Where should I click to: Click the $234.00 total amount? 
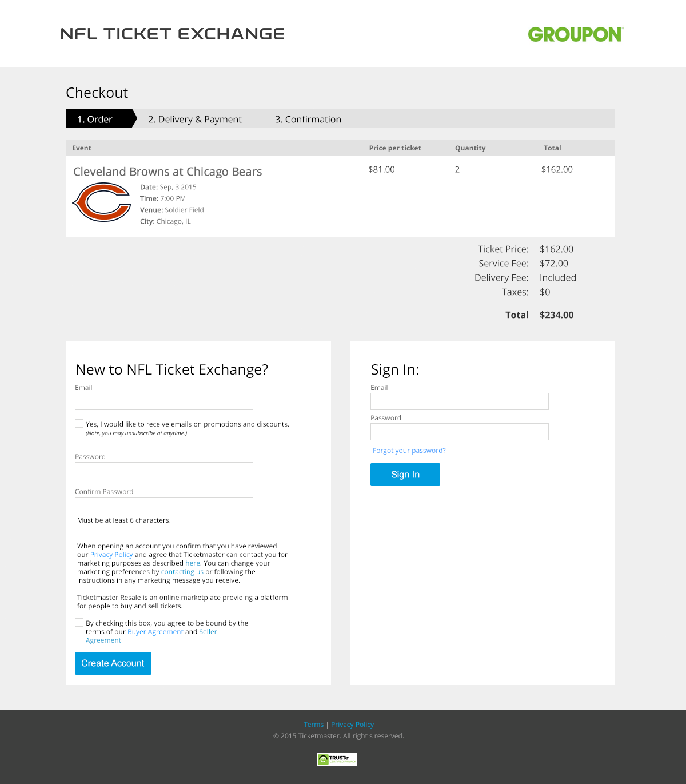pyautogui.click(x=557, y=315)
